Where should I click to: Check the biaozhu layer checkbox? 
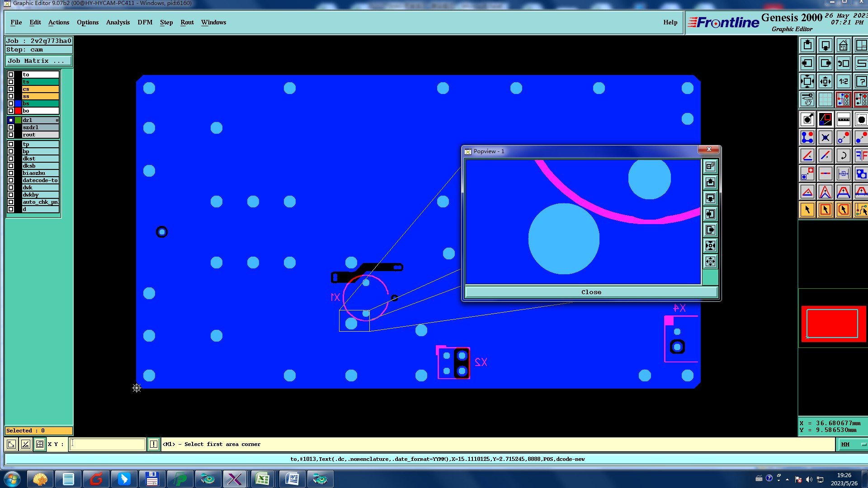[x=11, y=173]
